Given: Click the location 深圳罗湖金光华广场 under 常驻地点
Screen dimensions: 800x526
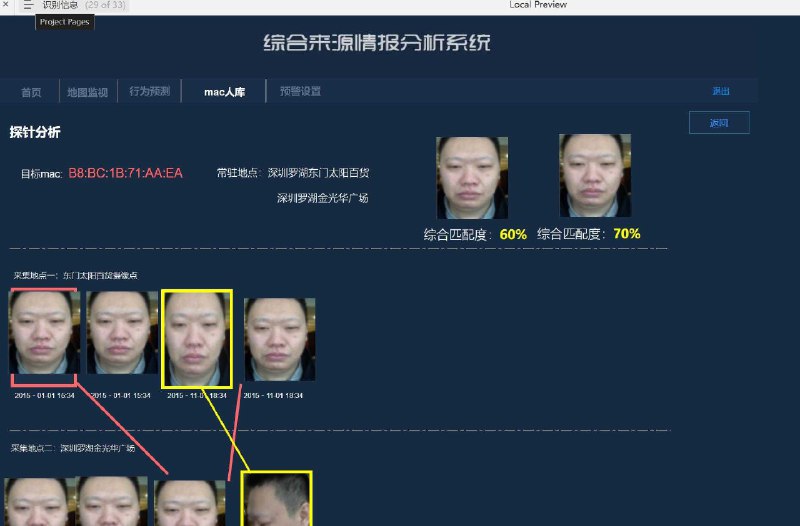Looking at the screenshot, I should tap(322, 198).
